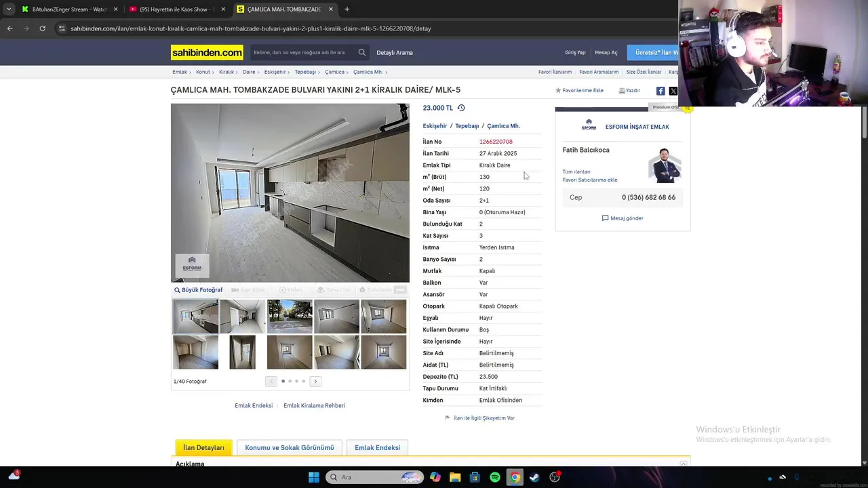868x488 pixels.
Task: Click the İlan ile İlgili Şikayetim Var link
Action: click(484, 418)
